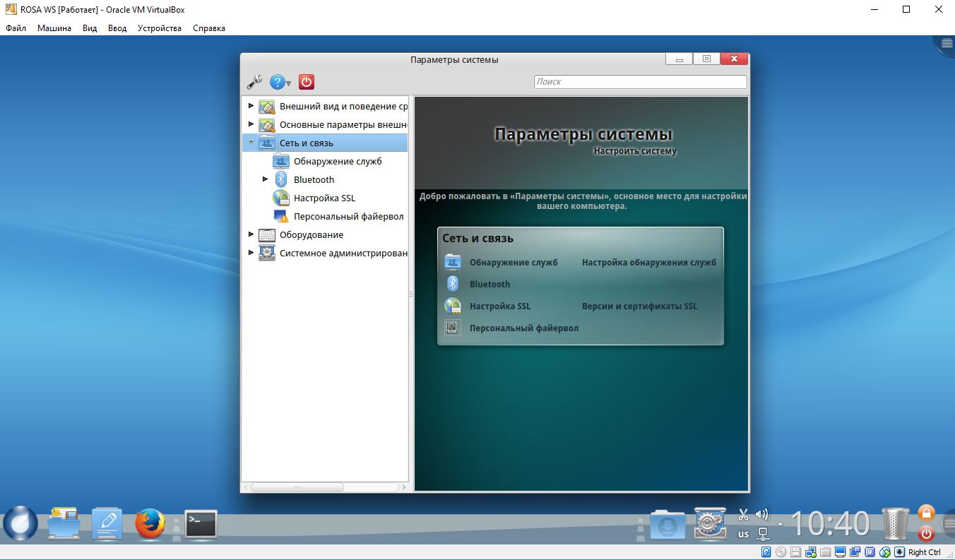Screen dimensions: 955x560
Task: Click the Обнаружение служб icon in the tree
Action: click(x=281, y=161)
